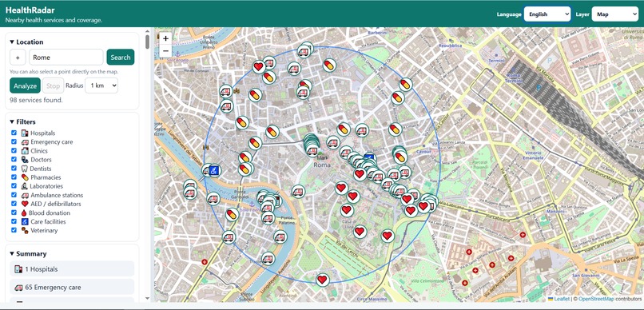The height and width of the screenshot is (310, 644).
Task: Click the paw icon beside Veterinary
Action: pos(25,231)
